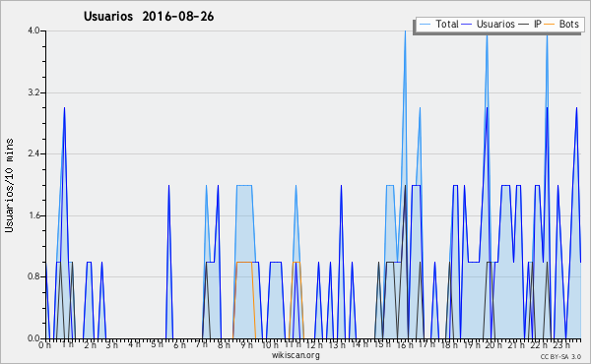Select the 'Usuarios' legend entry
This screenshot has width=591, height=364.
[495, 24]
